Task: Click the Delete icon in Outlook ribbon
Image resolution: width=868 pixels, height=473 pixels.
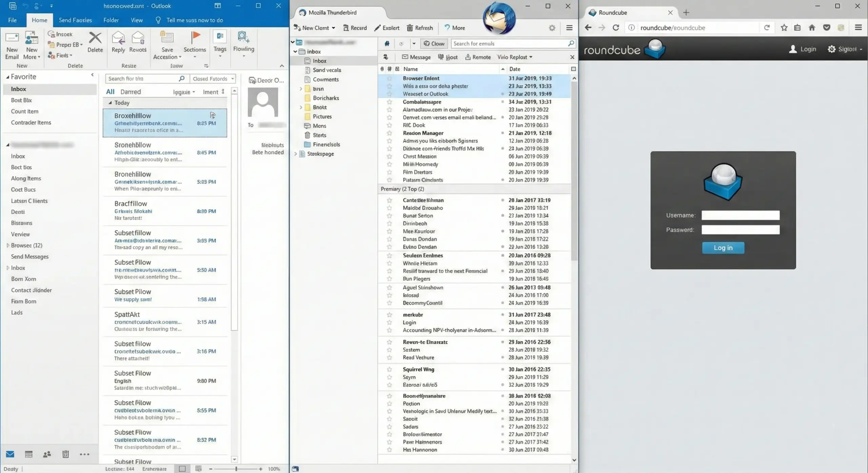Action: [95, 40]
